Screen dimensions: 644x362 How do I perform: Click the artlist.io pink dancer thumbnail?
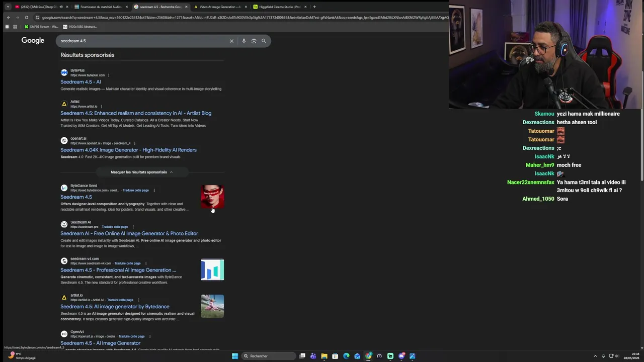(212, 306)
